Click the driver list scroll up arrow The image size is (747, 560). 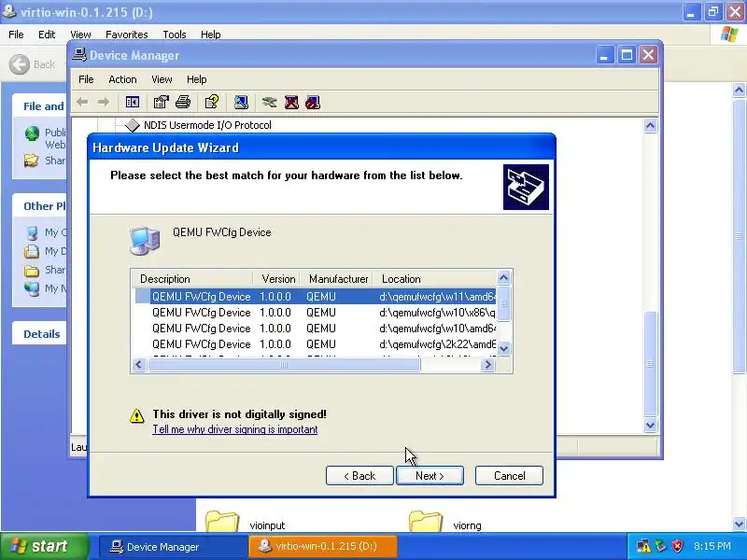(x=503, y=277)
